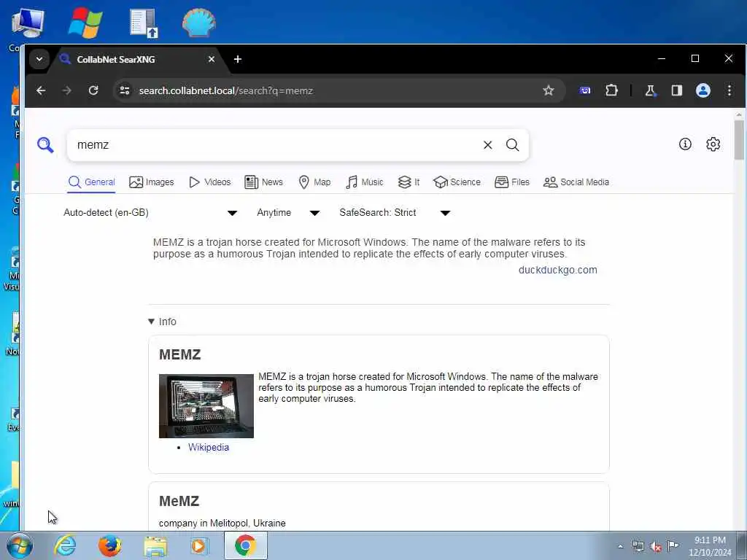
Task: Click the muted volume tray icon
Action: click(x=656, y=547)
